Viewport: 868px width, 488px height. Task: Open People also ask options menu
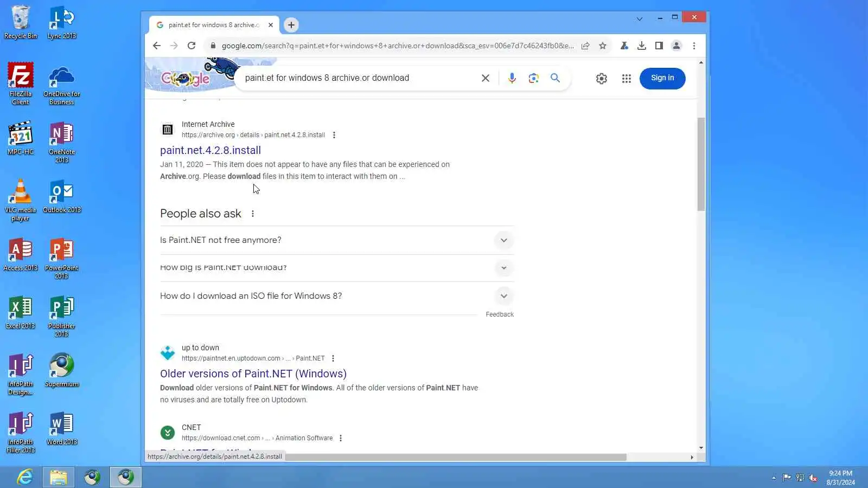coord(253,214)
